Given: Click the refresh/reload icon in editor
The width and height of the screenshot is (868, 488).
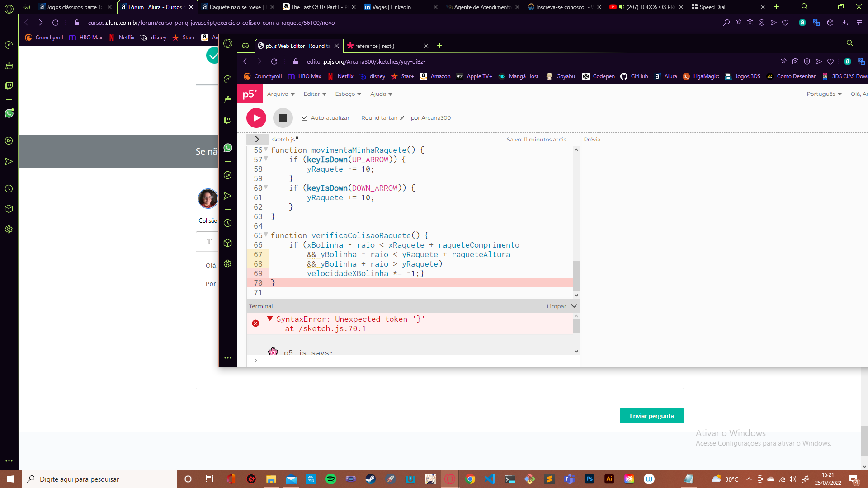Looking at the screenshot, I should coord(275,61).
